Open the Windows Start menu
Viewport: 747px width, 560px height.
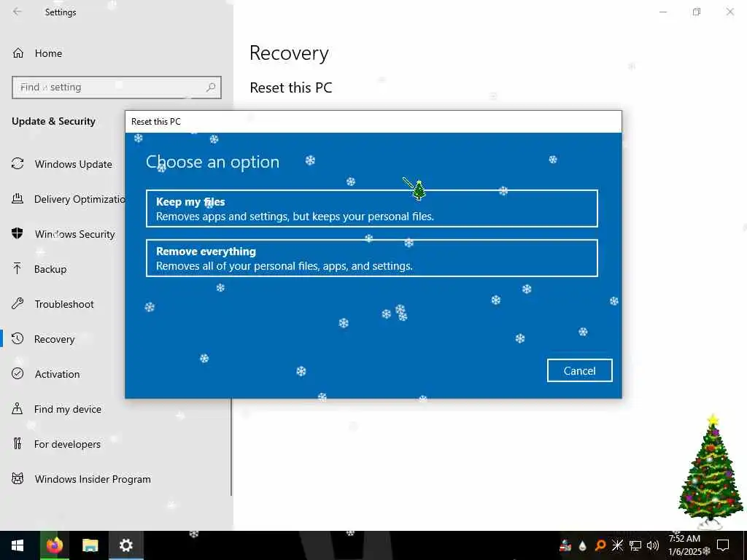click(18, 545)
